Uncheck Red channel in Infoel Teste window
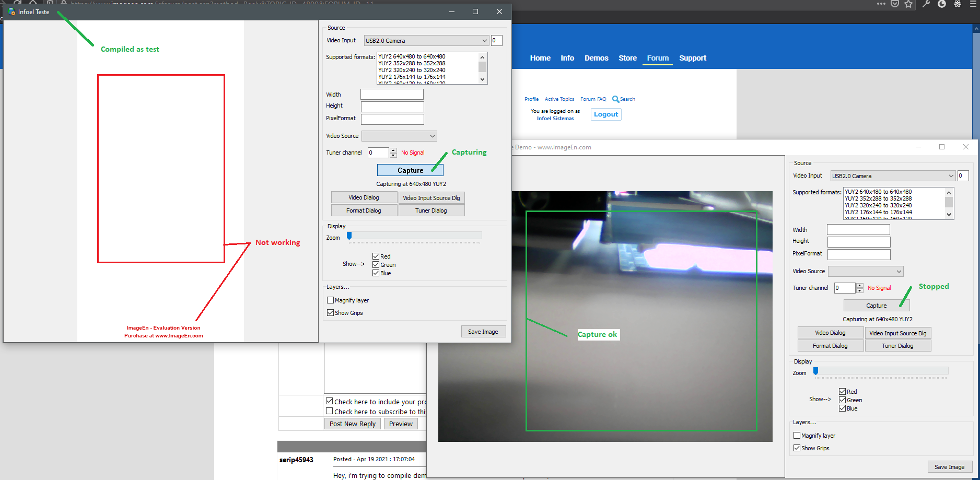980x480 pixels. point(376,256)
